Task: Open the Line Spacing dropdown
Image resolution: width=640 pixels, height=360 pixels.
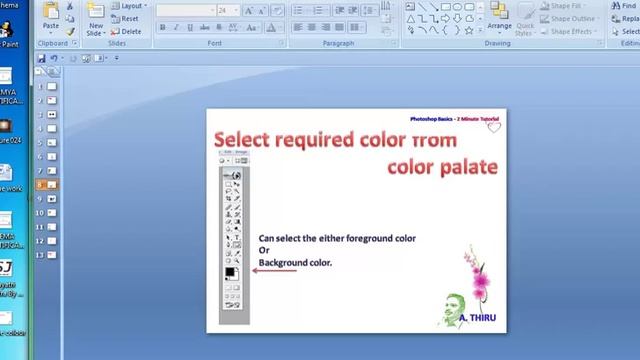Action: click(x=370, y=11)
